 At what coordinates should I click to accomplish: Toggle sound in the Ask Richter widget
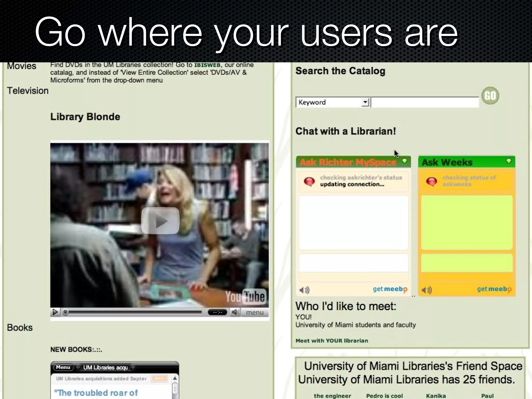pyautogui.click(x=304, y=290)
